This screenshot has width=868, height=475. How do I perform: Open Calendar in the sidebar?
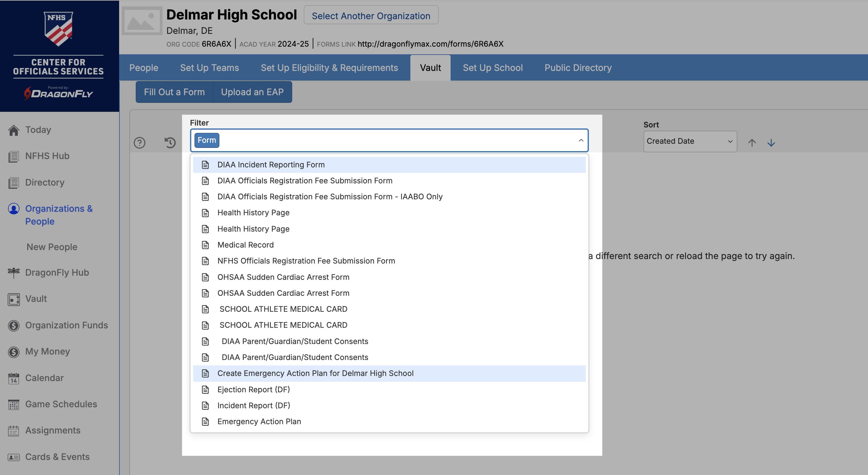tap(44, 378)
